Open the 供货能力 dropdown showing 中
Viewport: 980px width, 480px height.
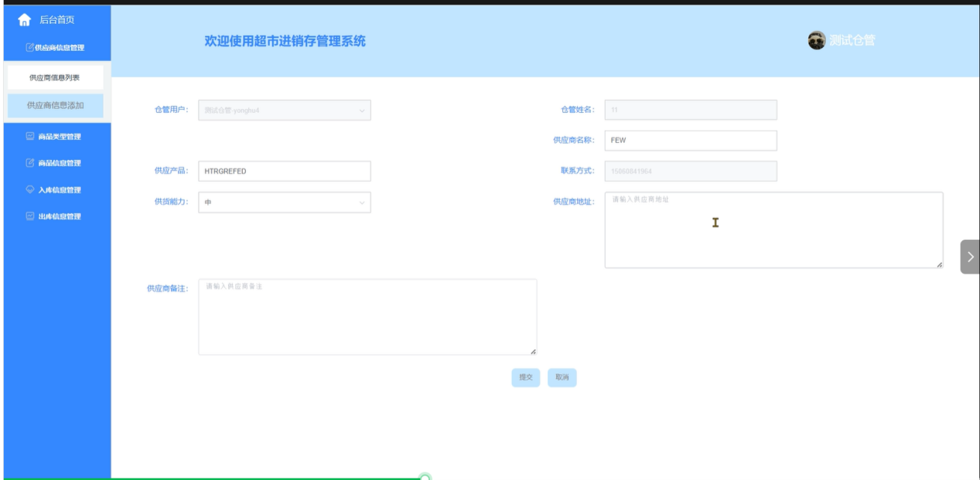tap(285, 202)
